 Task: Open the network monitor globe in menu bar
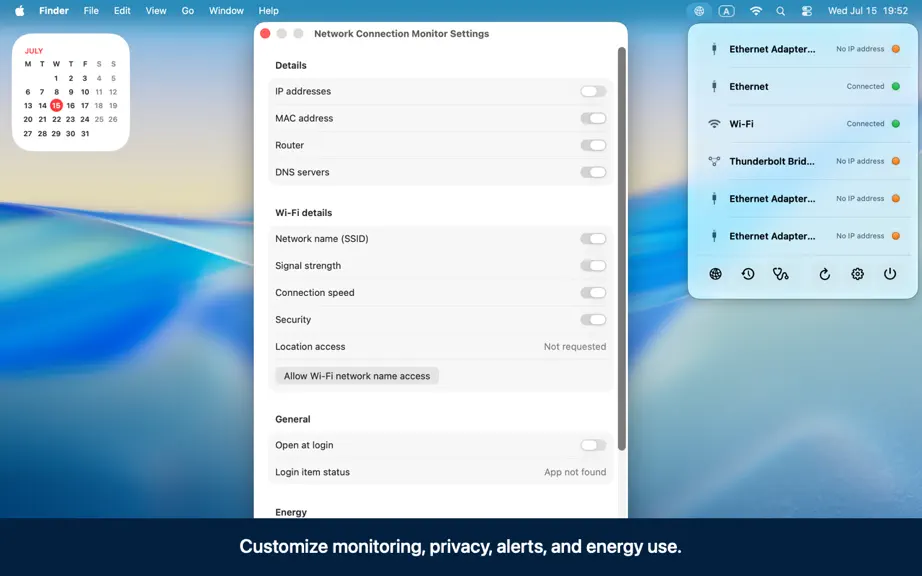click(x=699, y=11)
